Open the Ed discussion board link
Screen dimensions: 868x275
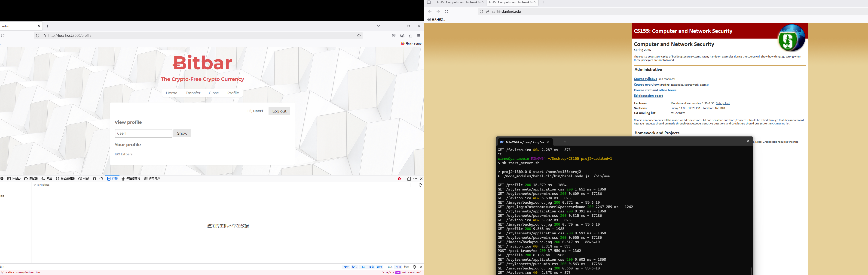coord(649,96)
